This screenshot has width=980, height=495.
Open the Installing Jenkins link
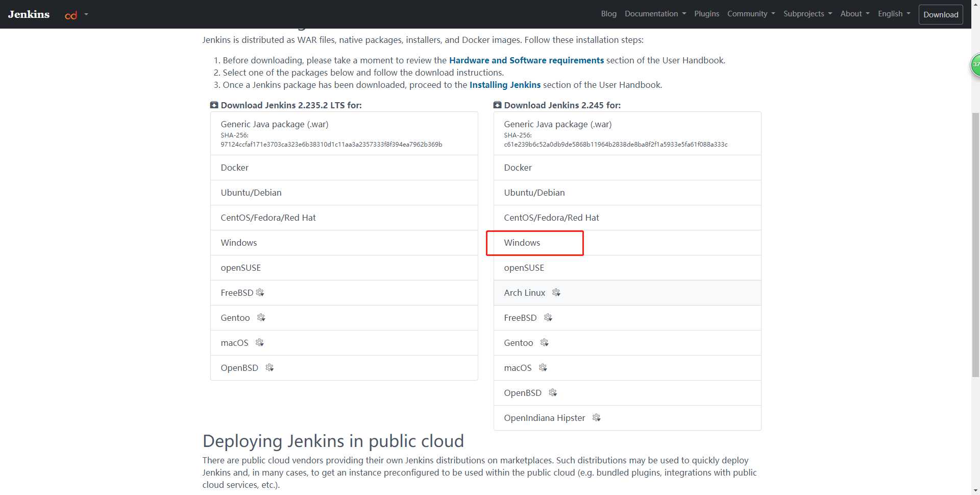coord(505,85)
